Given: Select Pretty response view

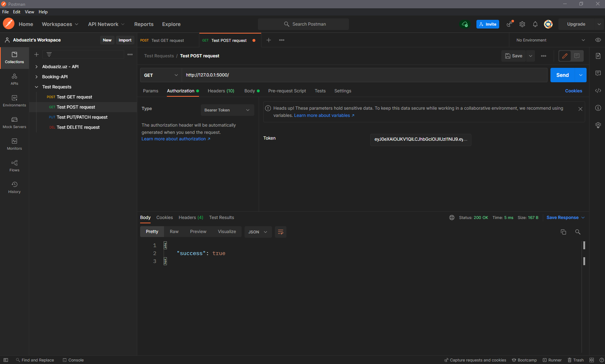Looking at the screenshot, I should coord(152,232).
